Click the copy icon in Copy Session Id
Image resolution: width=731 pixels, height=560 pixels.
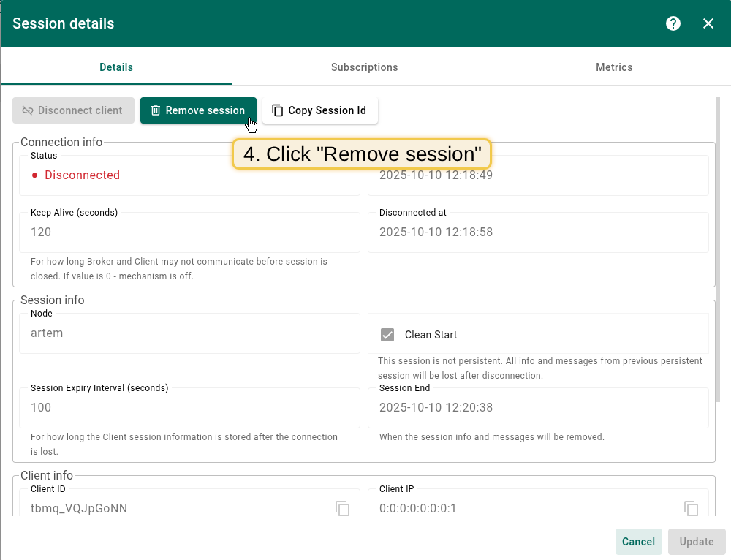click(277, 110)
